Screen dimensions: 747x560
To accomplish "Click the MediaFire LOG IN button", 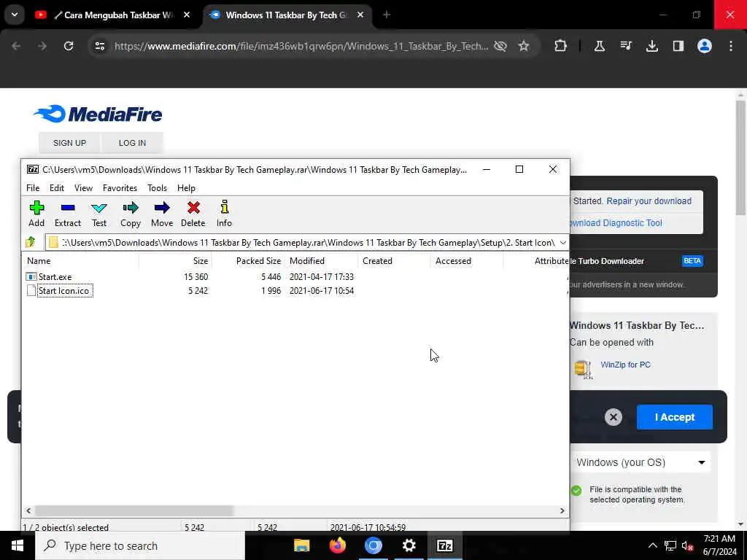I will tap(133, 143).
